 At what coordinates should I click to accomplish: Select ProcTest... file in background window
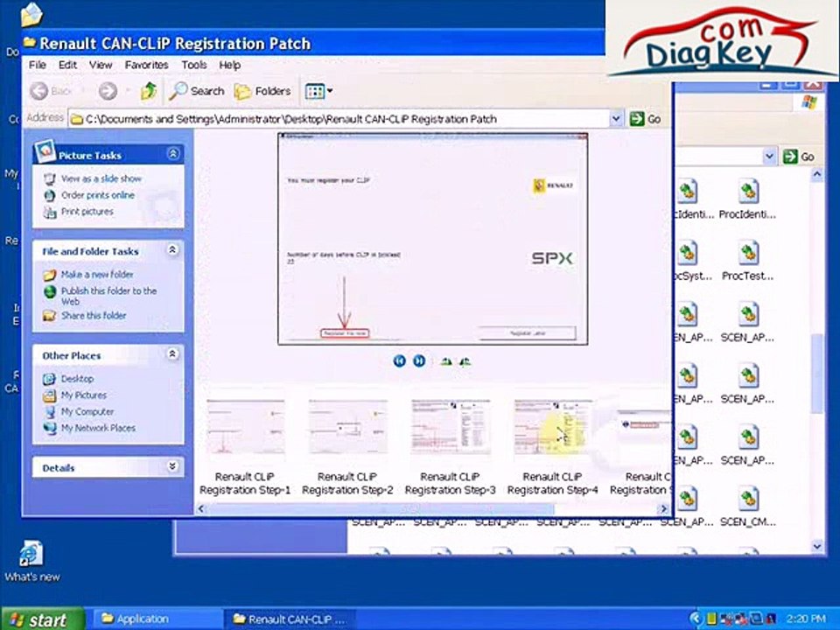748,262
